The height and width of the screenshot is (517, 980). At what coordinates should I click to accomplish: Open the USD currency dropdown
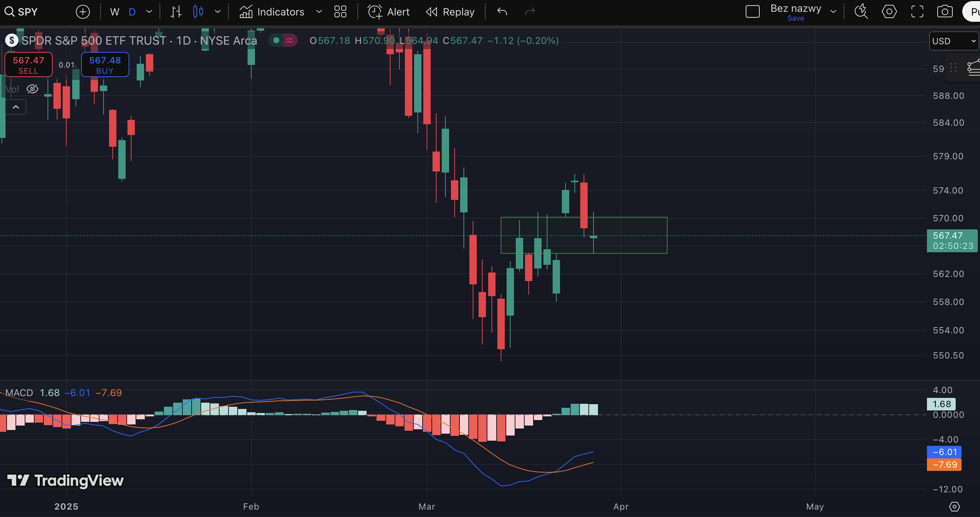pyautogui.click(x=953, y=41)
